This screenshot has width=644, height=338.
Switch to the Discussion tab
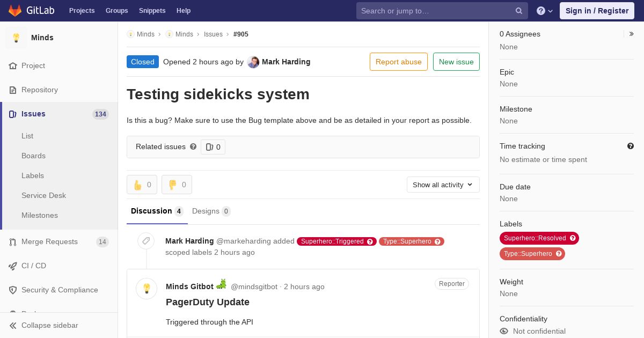(157, 211)
